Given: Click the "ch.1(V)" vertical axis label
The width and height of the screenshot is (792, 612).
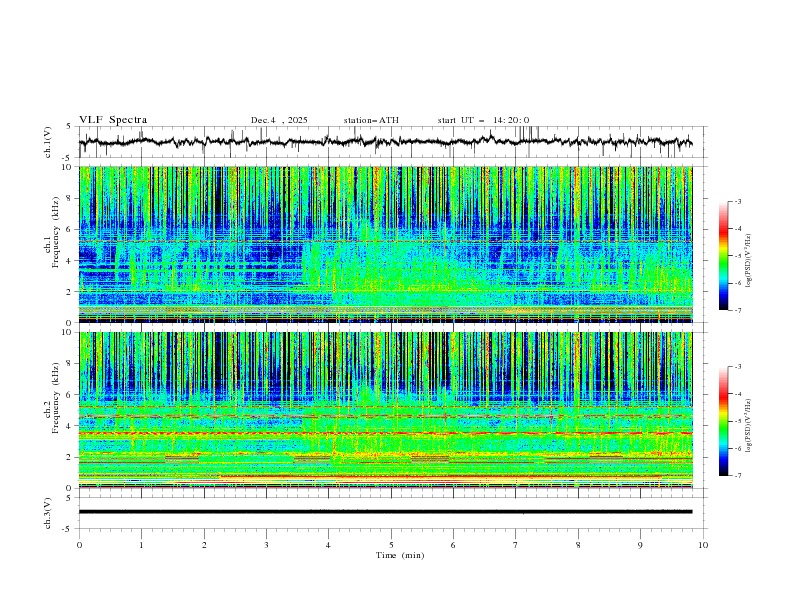Looking at the screenshot, I should pos(48,142).
